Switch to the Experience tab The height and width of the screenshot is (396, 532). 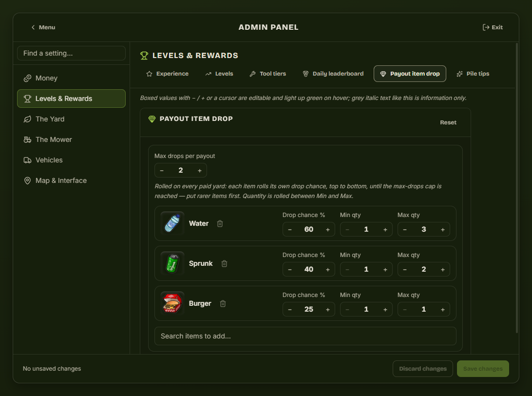point(167,74)
